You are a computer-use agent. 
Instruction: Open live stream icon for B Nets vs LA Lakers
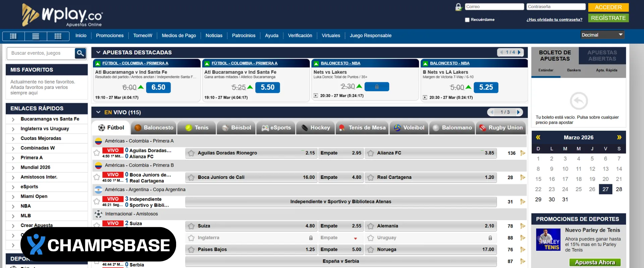click(x=425, y=97)
